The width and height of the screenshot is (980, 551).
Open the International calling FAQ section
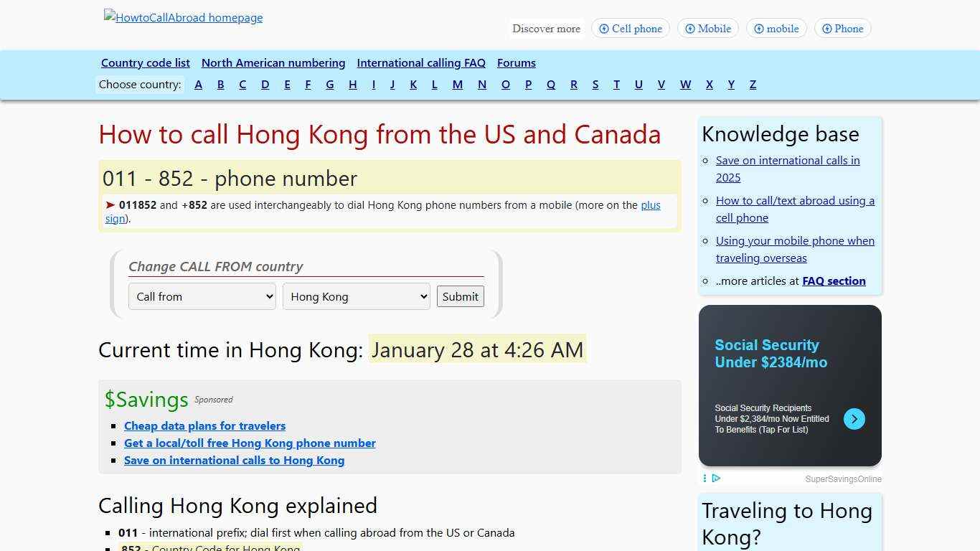pos(421,62)
